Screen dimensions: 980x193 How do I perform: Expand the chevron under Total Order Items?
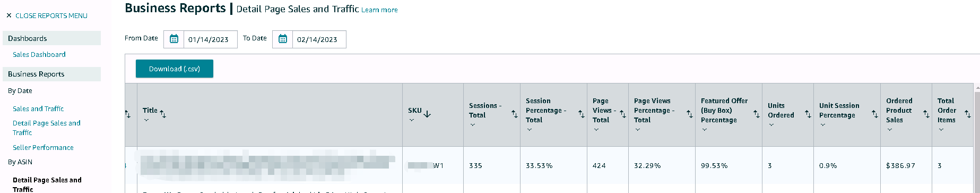coord(941,130)
